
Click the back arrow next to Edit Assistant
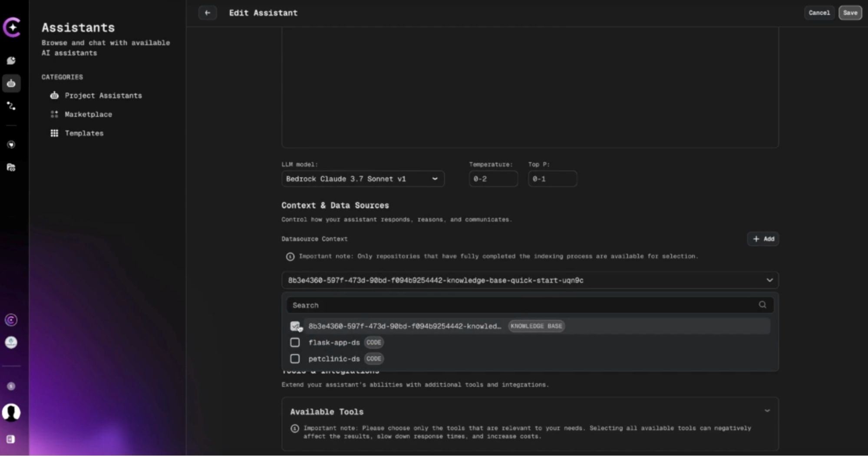[207, 13]
